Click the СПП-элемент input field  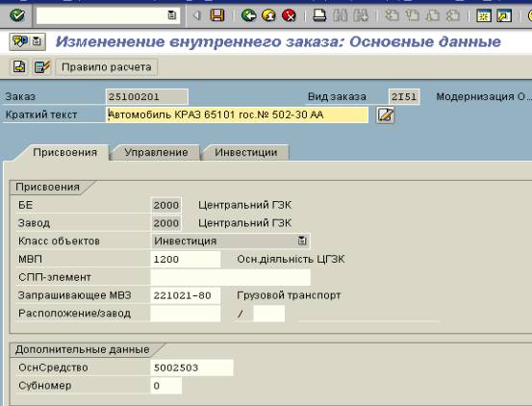click(x=230, y=277)
